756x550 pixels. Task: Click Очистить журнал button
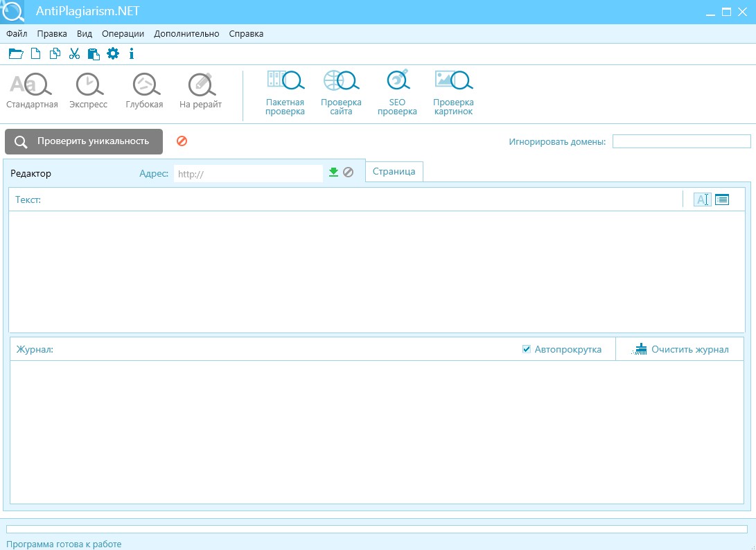point(680,350)
